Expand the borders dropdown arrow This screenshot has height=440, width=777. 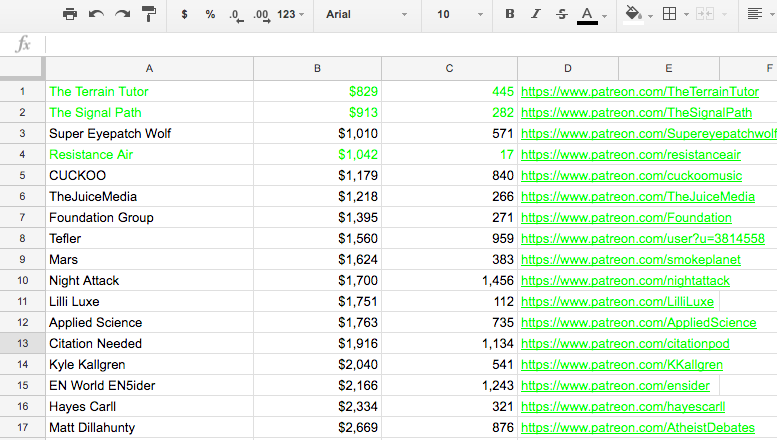(x=686, y=15)
